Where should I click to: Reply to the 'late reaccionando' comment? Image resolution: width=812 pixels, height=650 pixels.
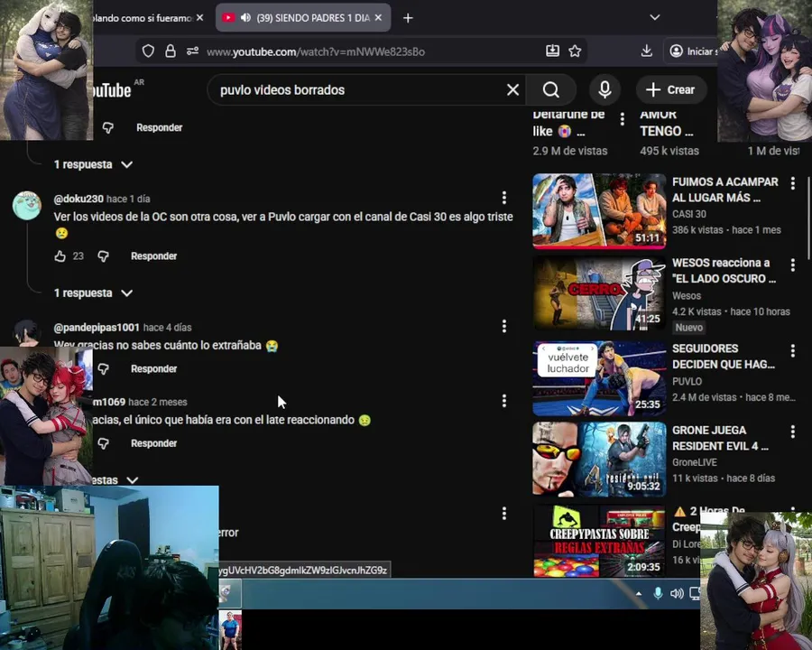(x=153, y=443)
